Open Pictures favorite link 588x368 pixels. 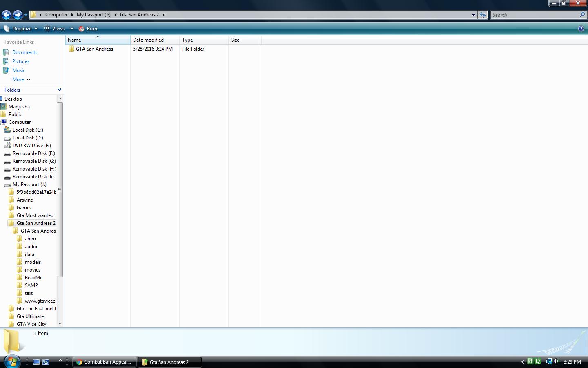(21, 61)
